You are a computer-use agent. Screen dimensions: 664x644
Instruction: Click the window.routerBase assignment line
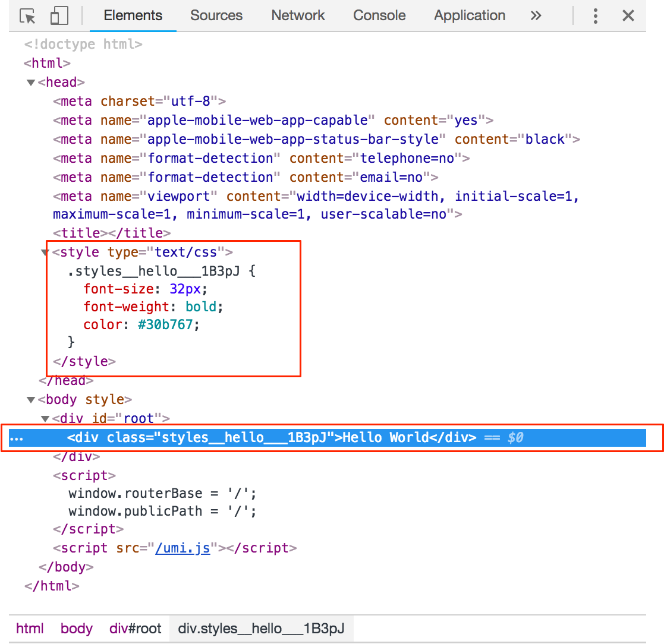163,493
